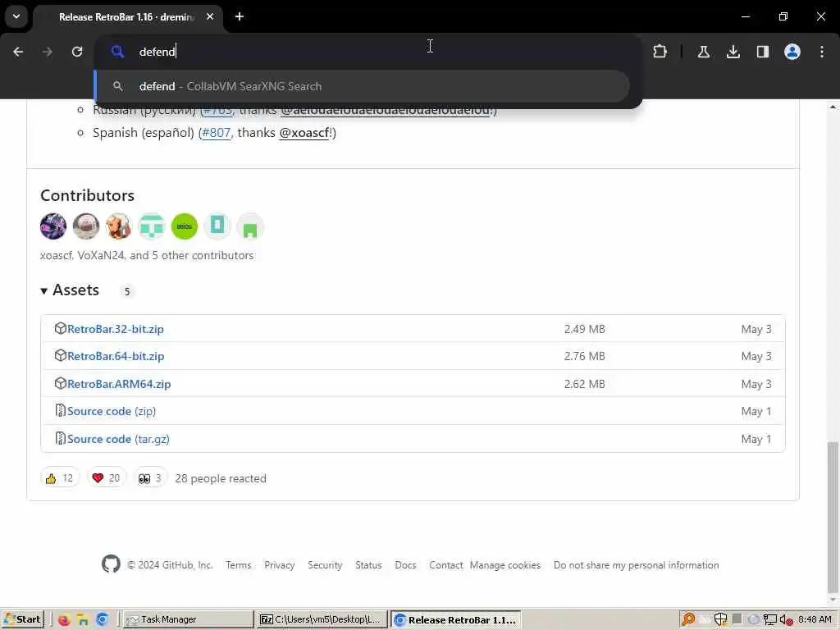Download RetroBar.ARM64.zip
This screenshot has height=630, width=840.
click(x=119, y=384)
